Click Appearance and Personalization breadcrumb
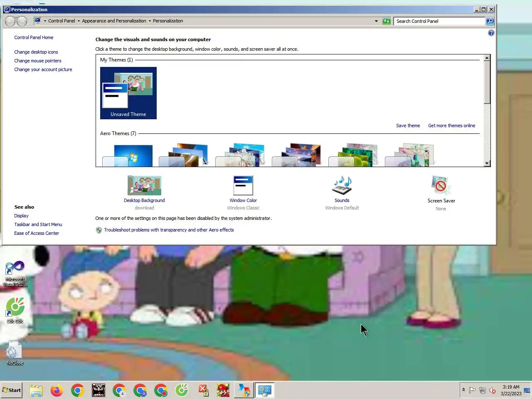This screenshot has width=532, height=399. (114, 21)
